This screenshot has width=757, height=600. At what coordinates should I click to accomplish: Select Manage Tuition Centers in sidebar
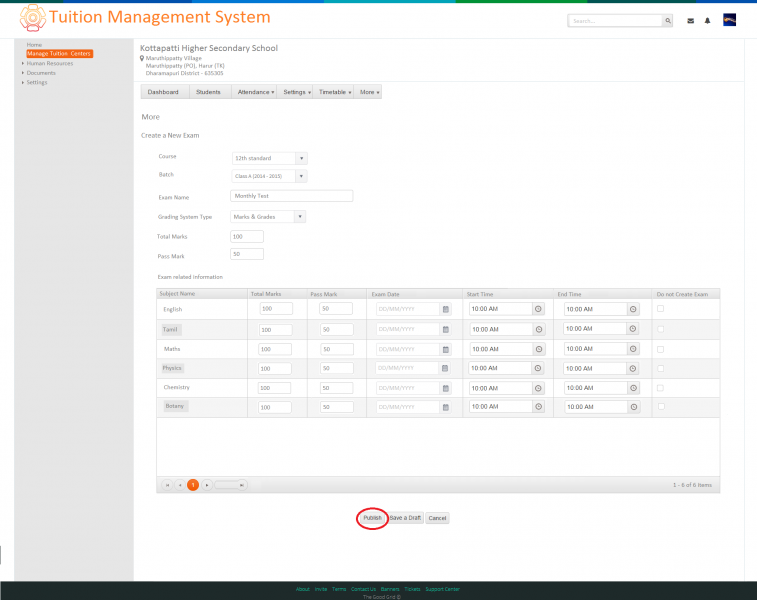(59, 54)
